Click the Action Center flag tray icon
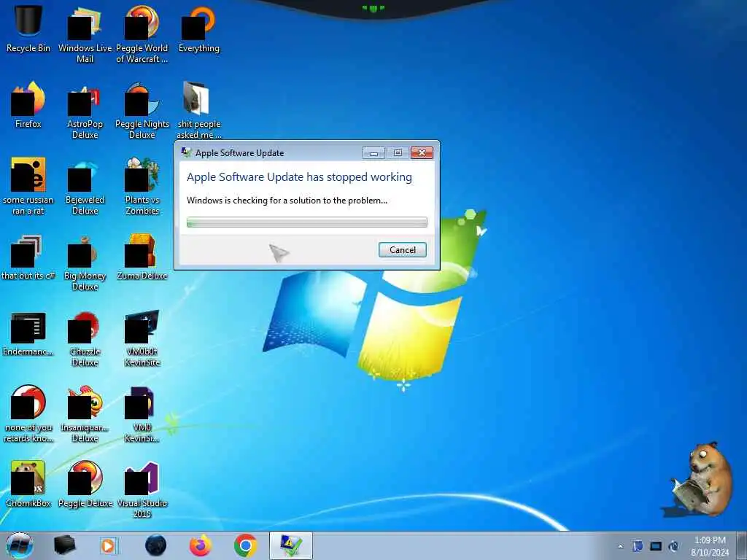Screen dimensions: 747x560 (638, 546)
